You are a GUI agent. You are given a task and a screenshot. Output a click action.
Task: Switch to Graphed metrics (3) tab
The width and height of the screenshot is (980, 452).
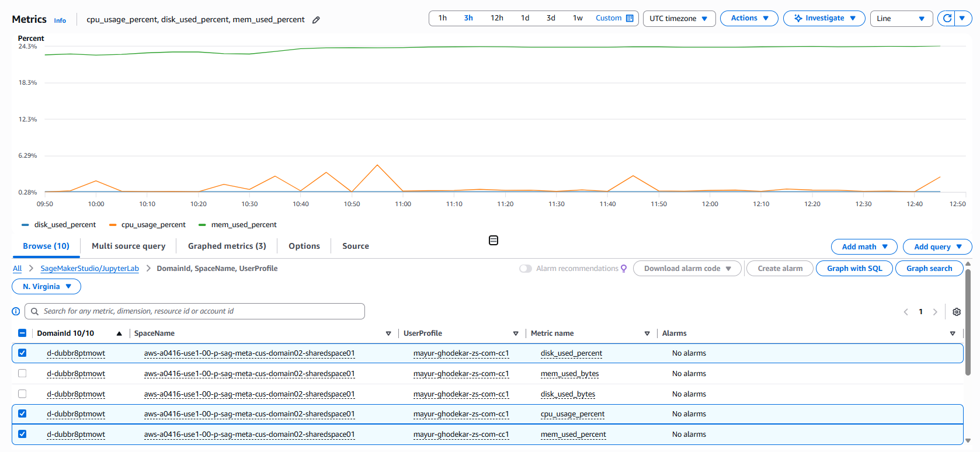pyautogui.click(x=227, y=246)
